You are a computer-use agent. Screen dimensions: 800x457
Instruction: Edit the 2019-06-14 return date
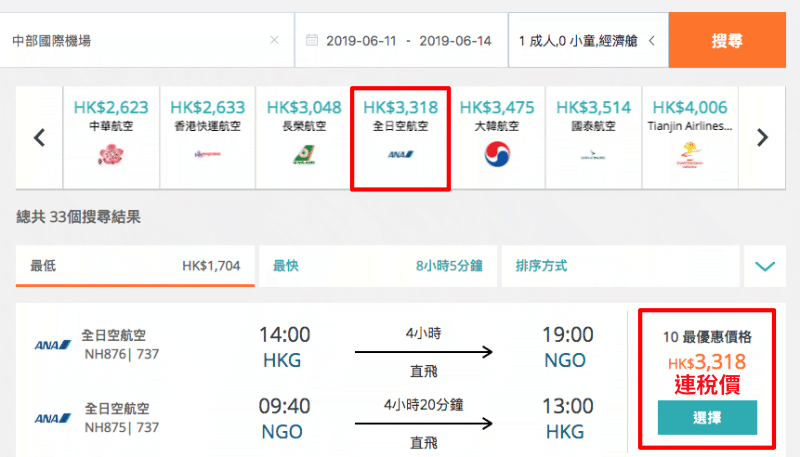[x=455, y=41]
